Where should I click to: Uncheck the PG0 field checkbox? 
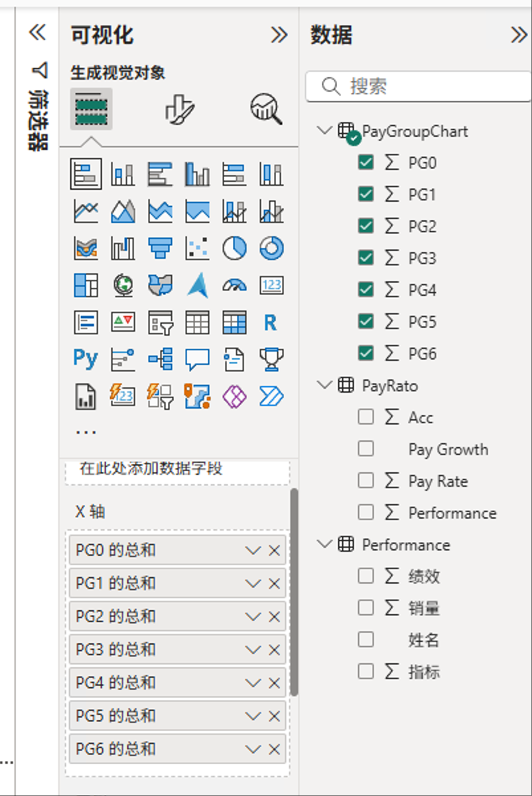coord(366,163)
